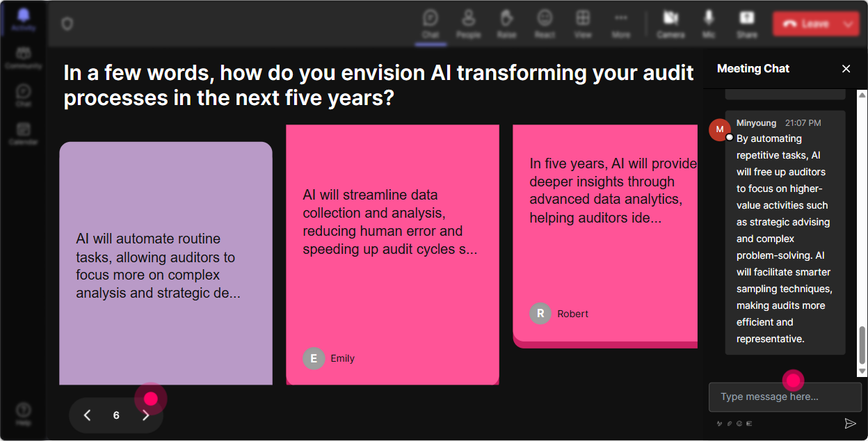Viewport: 868px width, 441px height.
Task: Share your screen
Action: pyautogui.click(x=747, y=24)
